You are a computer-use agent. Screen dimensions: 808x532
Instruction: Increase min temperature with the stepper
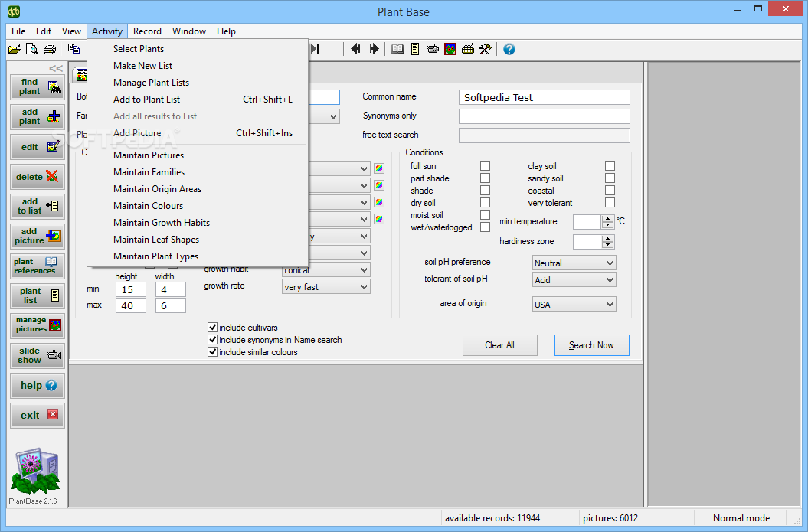coord(608,218)
